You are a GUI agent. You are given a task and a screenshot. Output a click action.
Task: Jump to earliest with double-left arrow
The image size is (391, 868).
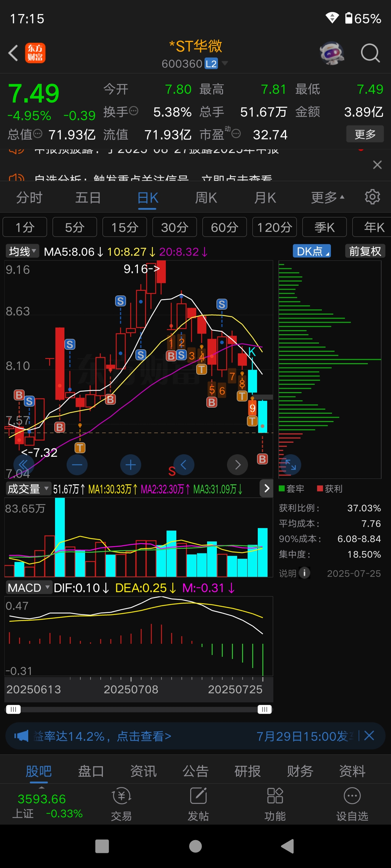coord(24,465)
